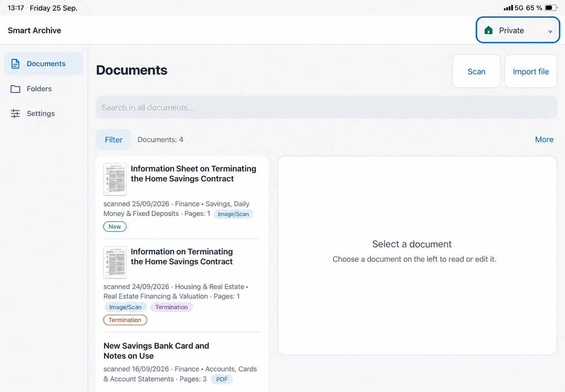Click the red outlined Termination badge

pyautogui.click(x=125, y=320)
